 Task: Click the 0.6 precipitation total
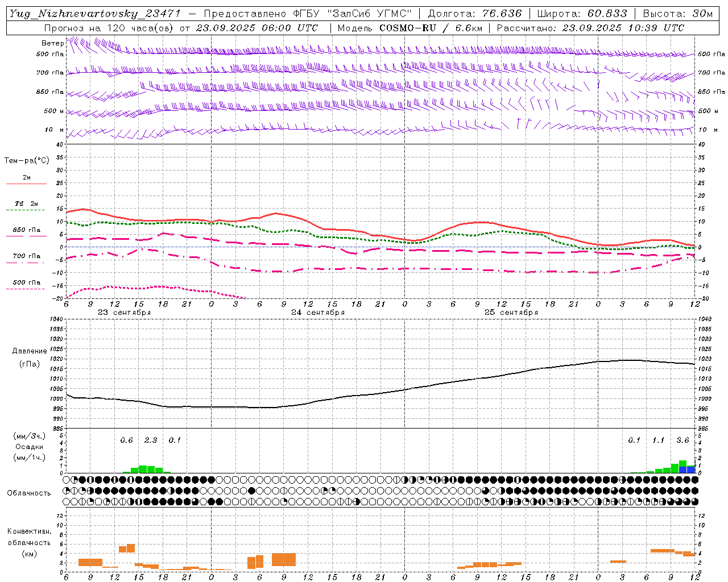click(x=126, y=440)
